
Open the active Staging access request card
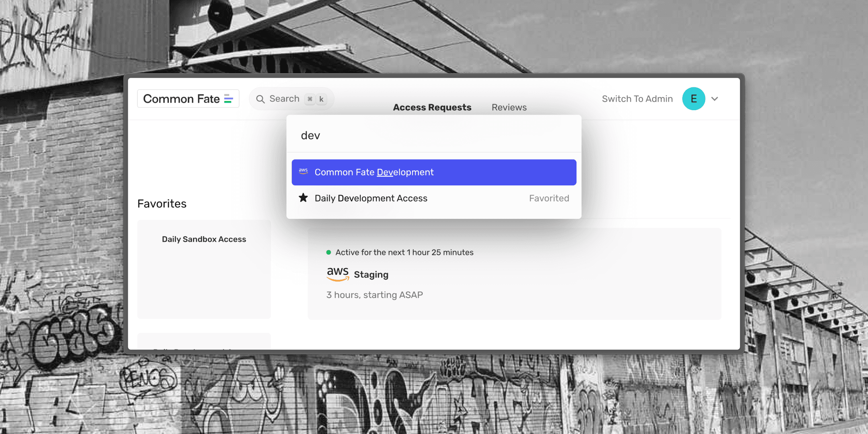coord(514,274)
